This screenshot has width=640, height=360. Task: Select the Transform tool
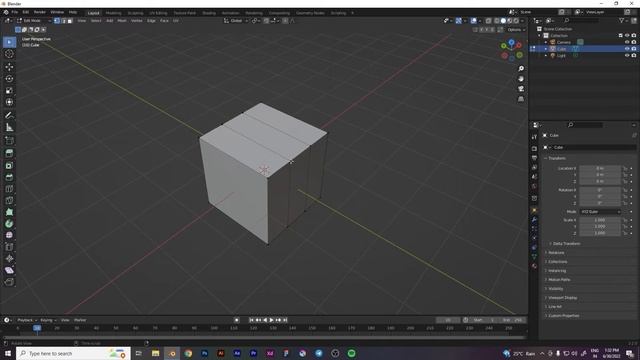pos(9,102)
